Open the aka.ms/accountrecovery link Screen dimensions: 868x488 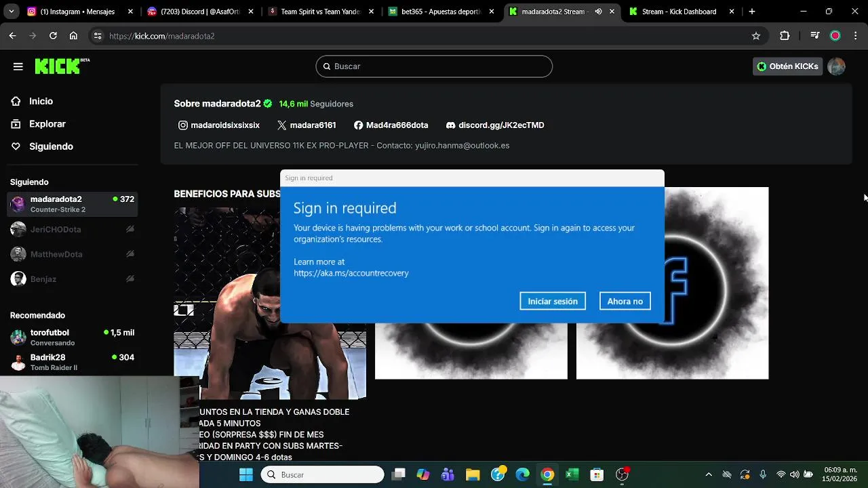[x=351, y=273]
